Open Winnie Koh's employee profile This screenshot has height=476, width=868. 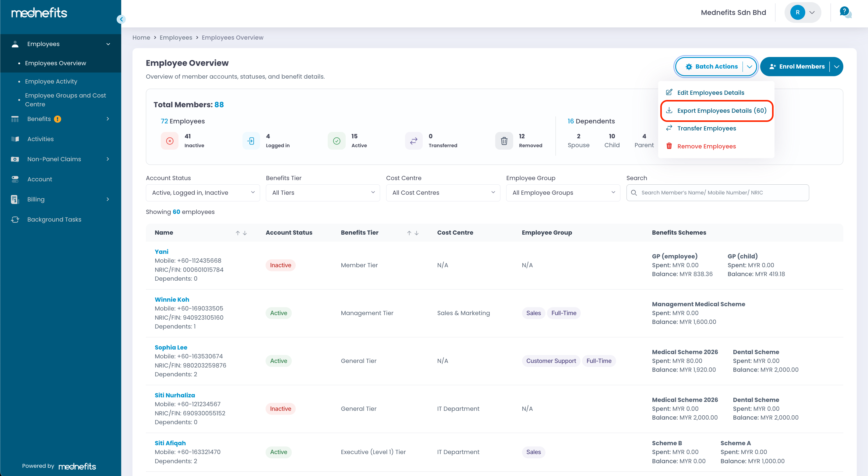click(x=171, y=299)
